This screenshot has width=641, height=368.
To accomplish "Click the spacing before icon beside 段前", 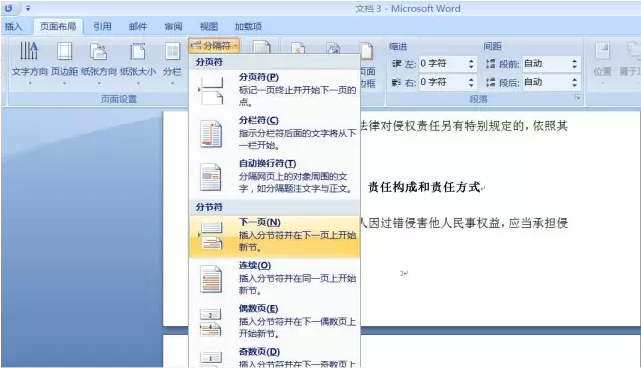I will coord(490,64).
